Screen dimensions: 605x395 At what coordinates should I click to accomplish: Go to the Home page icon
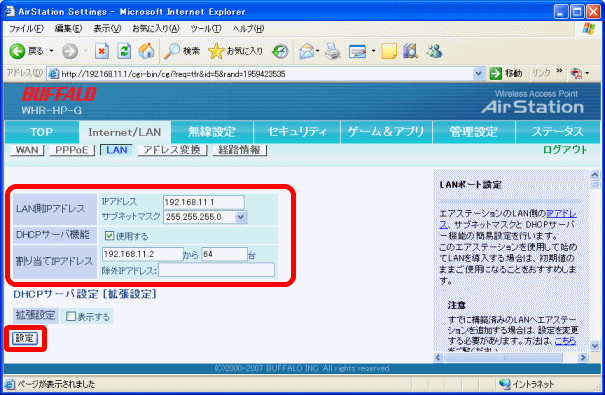point(147,51)
